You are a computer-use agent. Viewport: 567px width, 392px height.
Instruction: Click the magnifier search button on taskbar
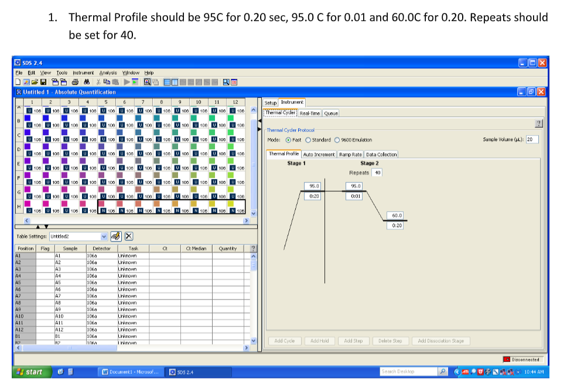click(x=443, y=372)
